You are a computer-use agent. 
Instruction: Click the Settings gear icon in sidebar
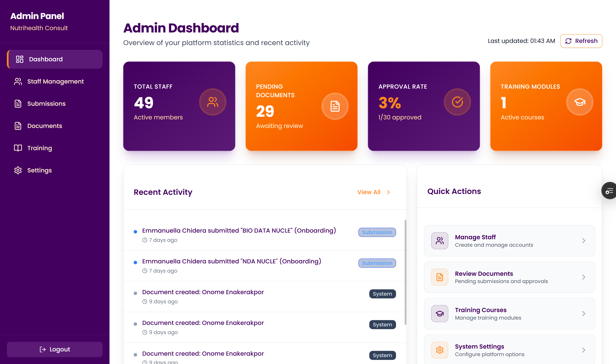[18, 170]
